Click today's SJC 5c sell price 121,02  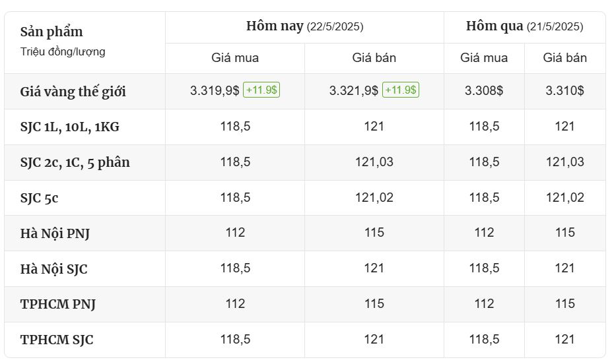pyautogui.click(x=374, y=197)
